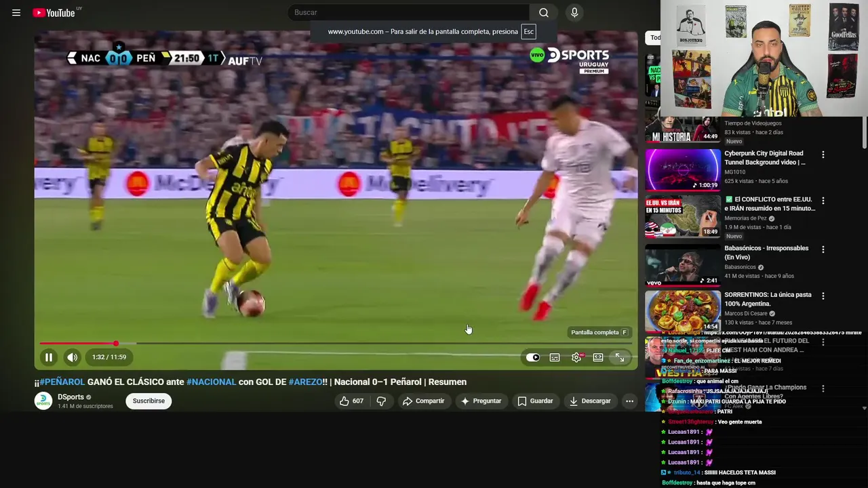Open the Marcos Di Cesare channel name
The height and width of the screenshot is (488, 868).
[746, 314]
